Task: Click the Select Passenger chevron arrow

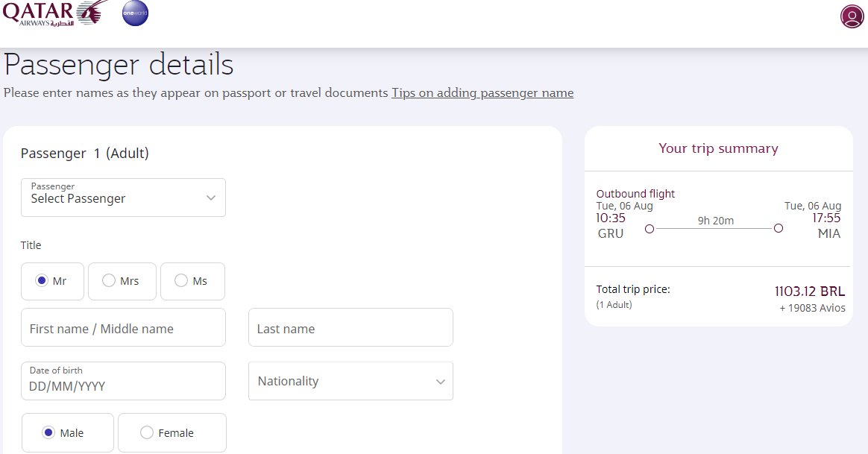Action: pos(211,198)
